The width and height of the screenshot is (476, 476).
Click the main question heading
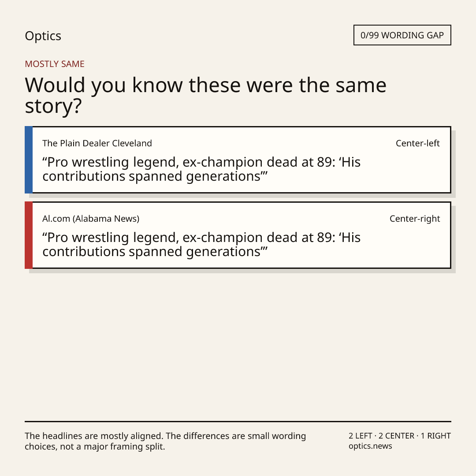(205, 95)
